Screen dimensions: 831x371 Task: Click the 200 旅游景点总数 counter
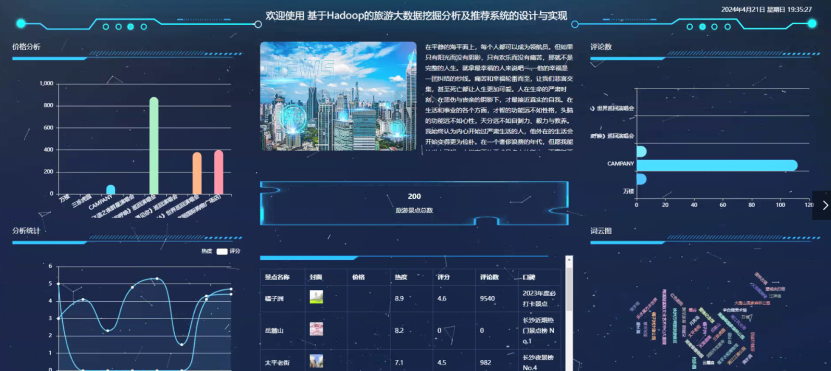[x=414, y=203]
